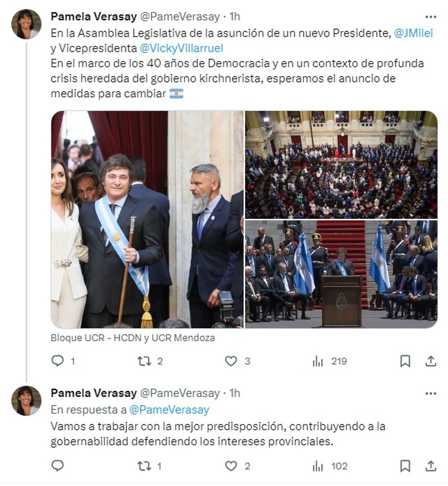
Task: Share the first tweet
Action: tap(431, 361)
